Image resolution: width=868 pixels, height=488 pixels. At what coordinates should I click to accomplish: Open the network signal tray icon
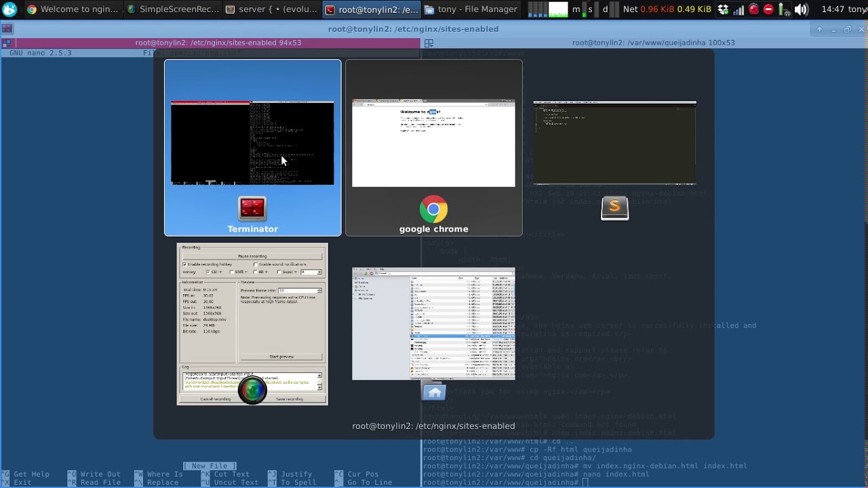click(738, 9)
